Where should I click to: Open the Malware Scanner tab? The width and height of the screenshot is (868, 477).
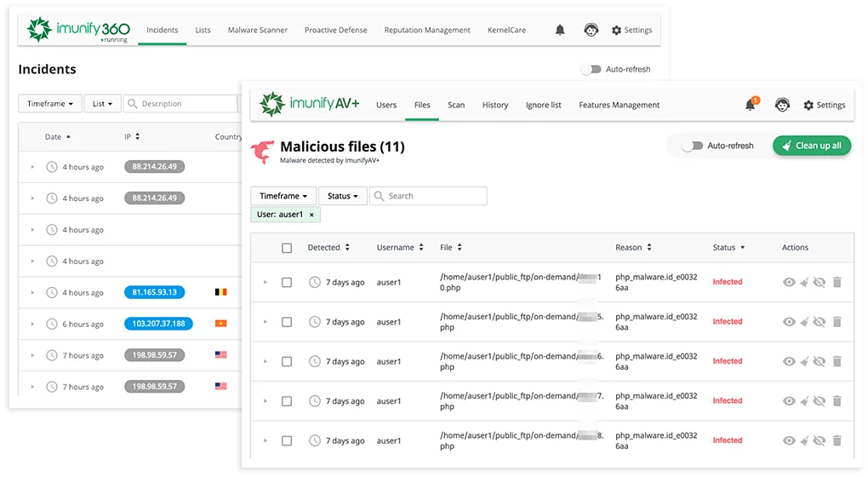pyautogui.click(x=257, y=30)
